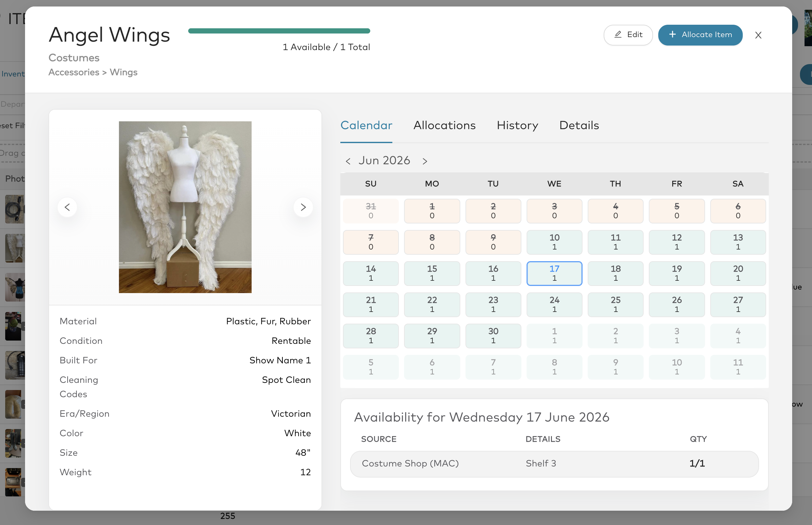Open the Details tab
Screen dimensions: 812x525
pos(579,126)
